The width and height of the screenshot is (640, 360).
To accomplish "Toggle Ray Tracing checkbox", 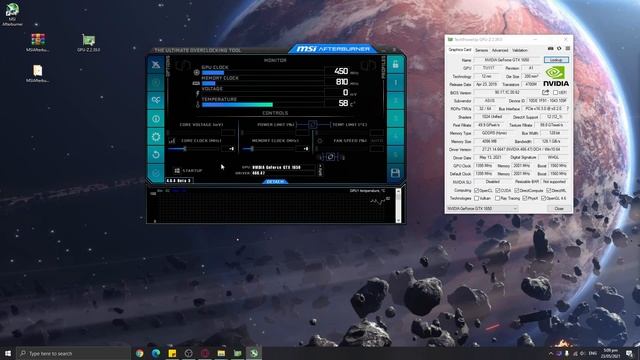I will click(x=498, y=198).
